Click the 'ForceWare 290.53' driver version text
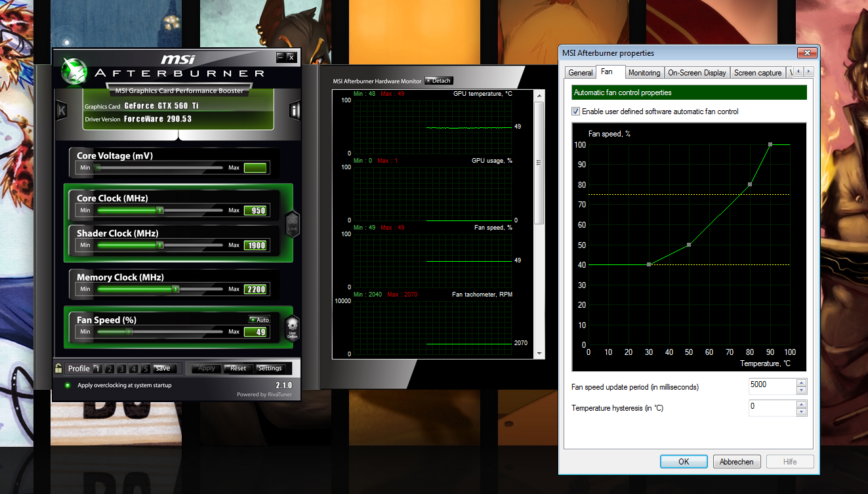 (x=157, y=119)
